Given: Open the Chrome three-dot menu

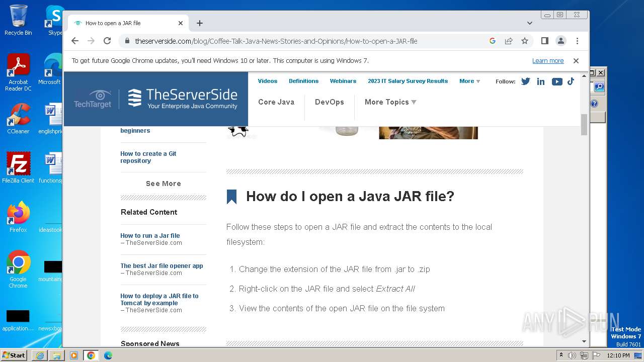Looking at the screenshot, I should (x=577, y=41).
